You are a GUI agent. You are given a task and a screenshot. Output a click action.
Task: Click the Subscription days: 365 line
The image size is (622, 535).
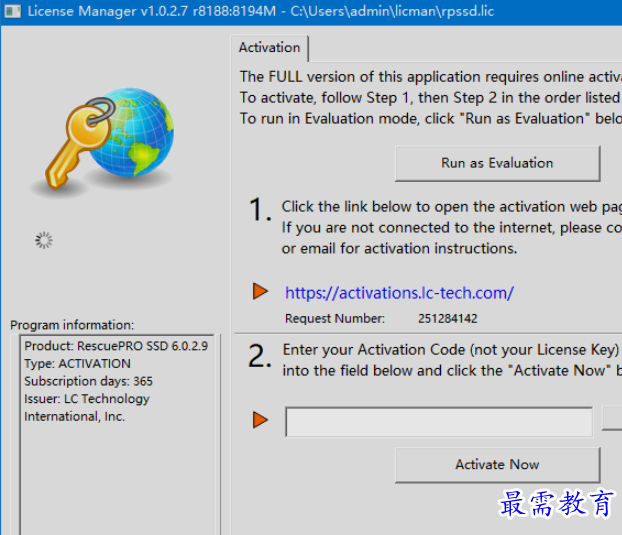[x=88, y=381]
